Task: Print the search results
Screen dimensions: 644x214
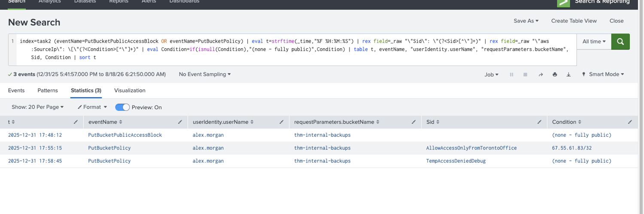Action: (555, 74)
